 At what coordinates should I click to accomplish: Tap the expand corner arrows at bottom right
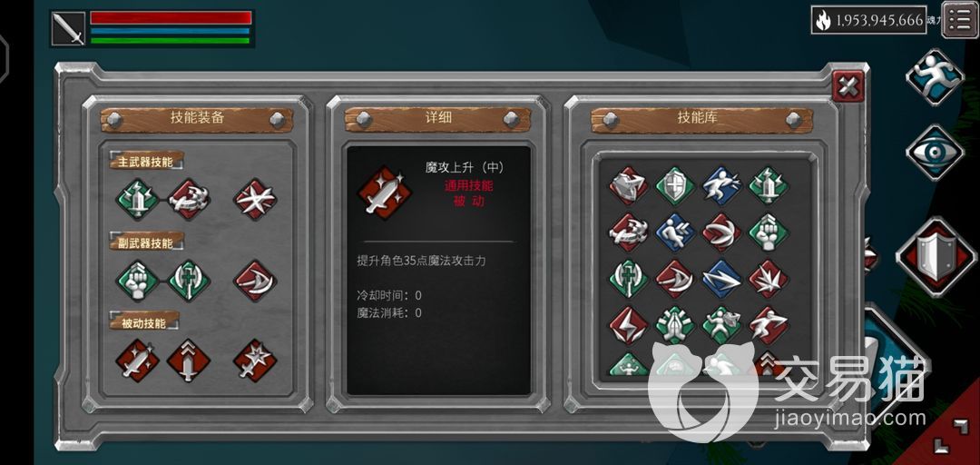949,434
